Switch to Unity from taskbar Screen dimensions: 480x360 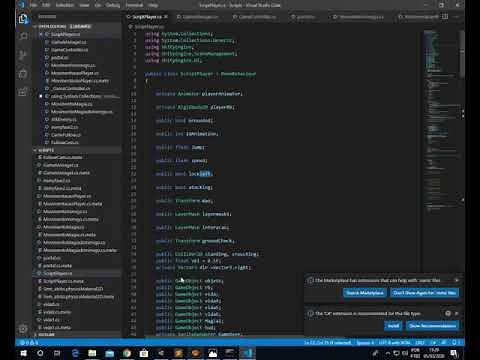(x=161, y=353)
